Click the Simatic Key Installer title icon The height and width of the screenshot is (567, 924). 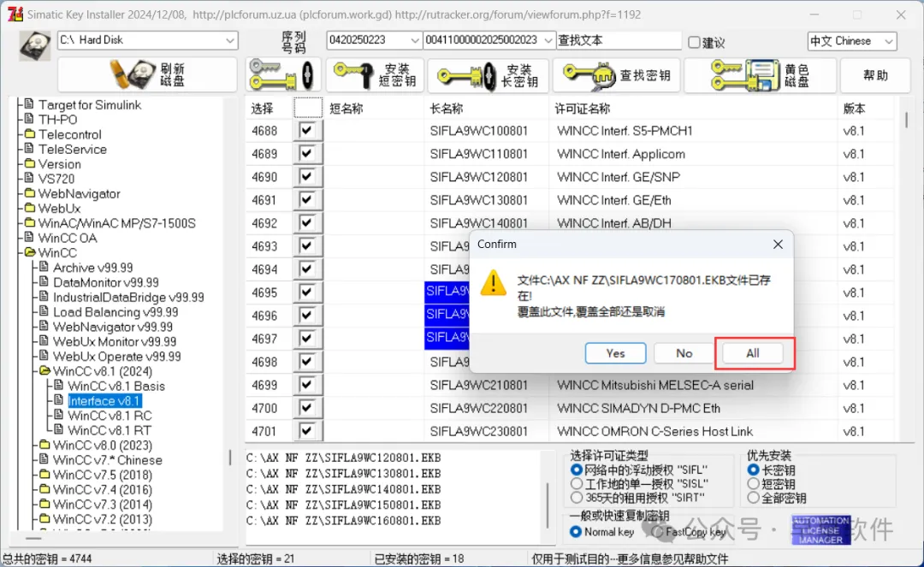[15, 15]
